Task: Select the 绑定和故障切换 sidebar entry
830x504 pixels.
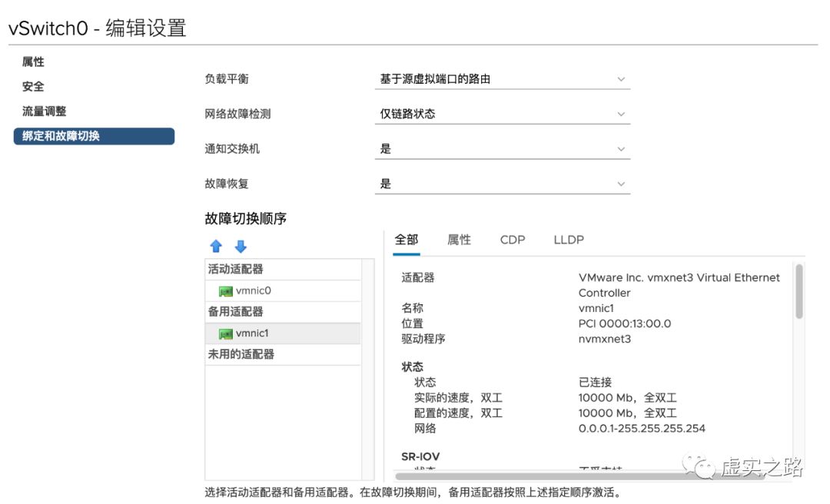Action: click(x=59, y=136)
